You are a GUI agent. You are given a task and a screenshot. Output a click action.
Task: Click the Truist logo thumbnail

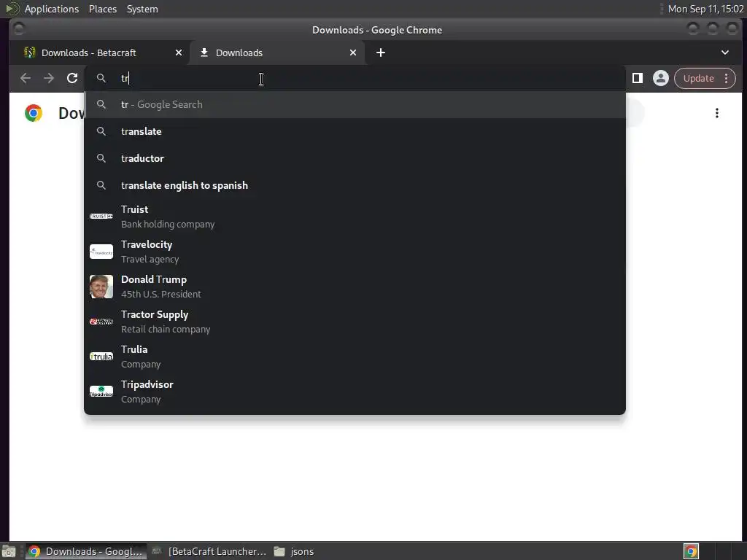point(101,217)
